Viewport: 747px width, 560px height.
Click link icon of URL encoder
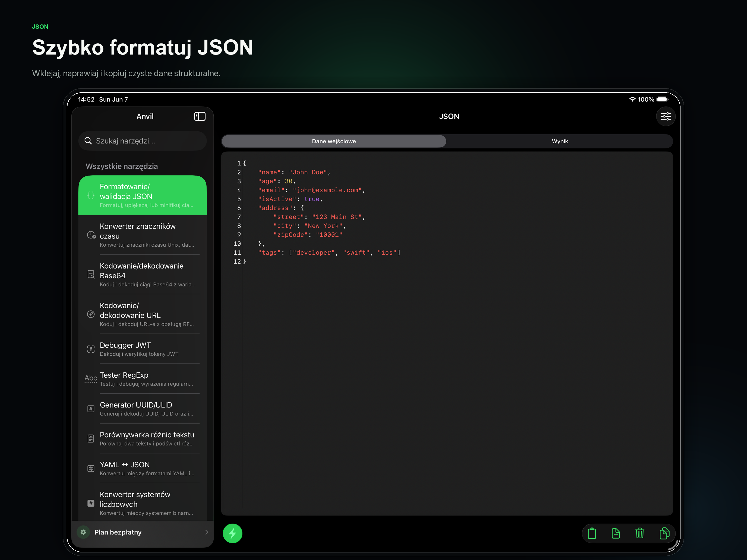pos(91,314)
